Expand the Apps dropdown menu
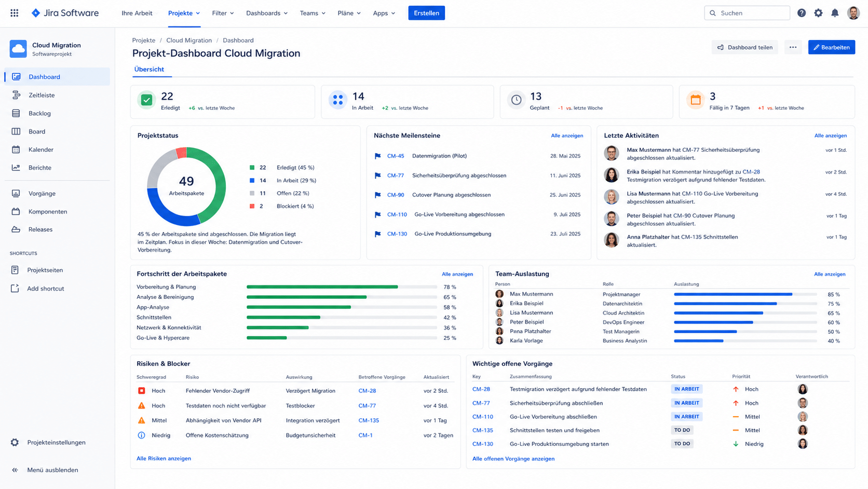 384,13
